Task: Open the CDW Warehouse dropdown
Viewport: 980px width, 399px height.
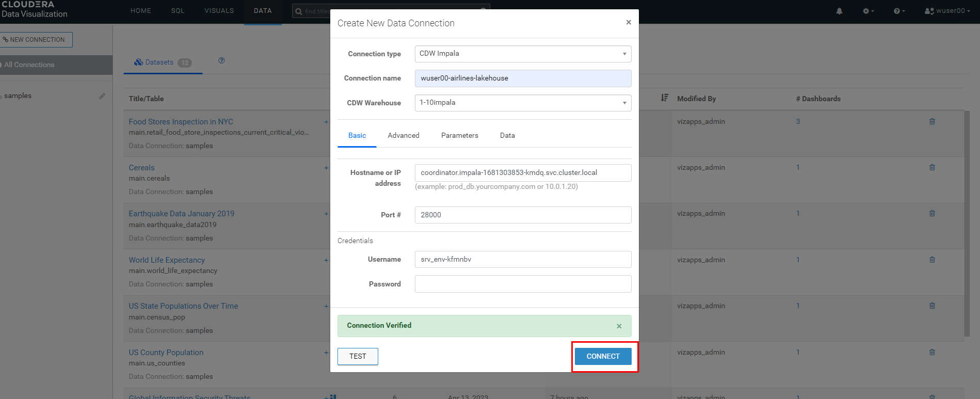Action: click(x=523, y=103)
